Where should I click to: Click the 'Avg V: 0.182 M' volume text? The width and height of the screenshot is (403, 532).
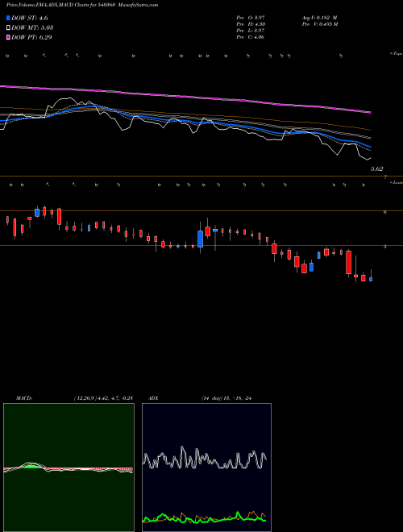click(319, 18)
